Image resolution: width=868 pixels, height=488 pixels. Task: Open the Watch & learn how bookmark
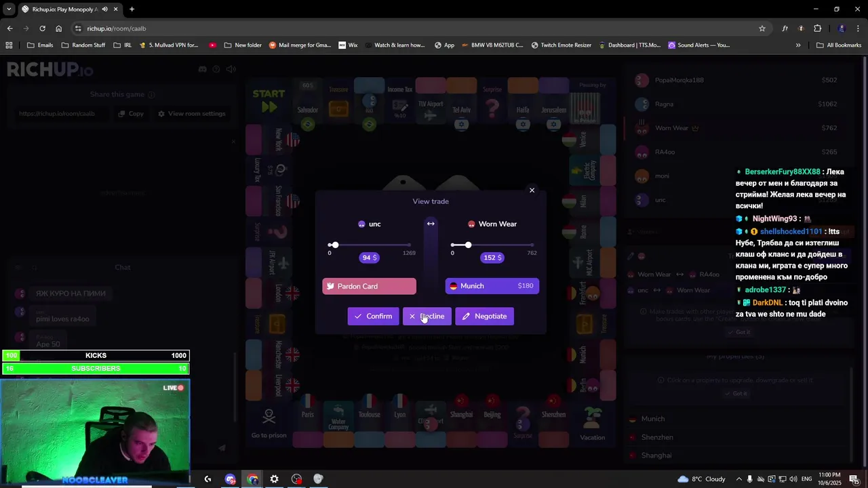(x=395, y=45)
